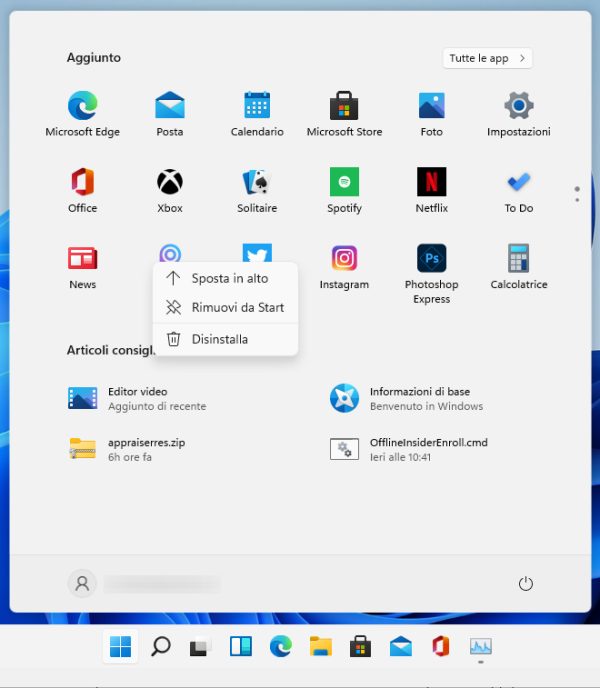Go to next pinned apps page dot
Image resolution: width=600 pixels, height=688 pixels.
577,200
